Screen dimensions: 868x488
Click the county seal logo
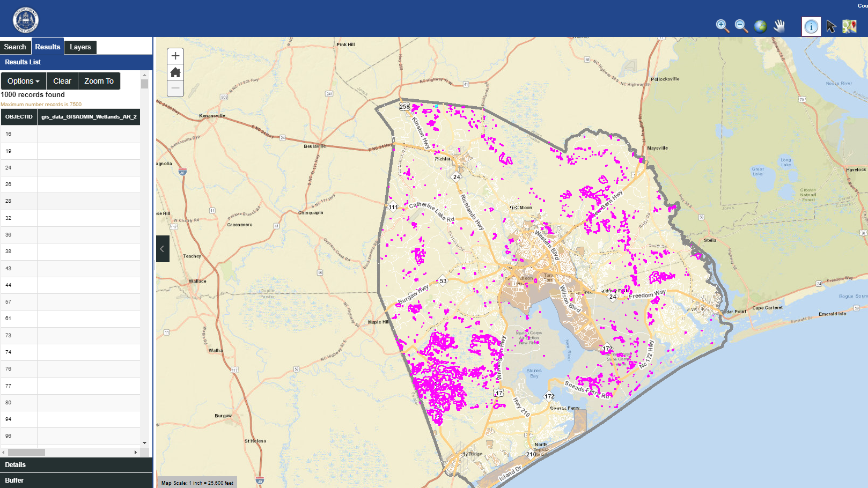25,19
